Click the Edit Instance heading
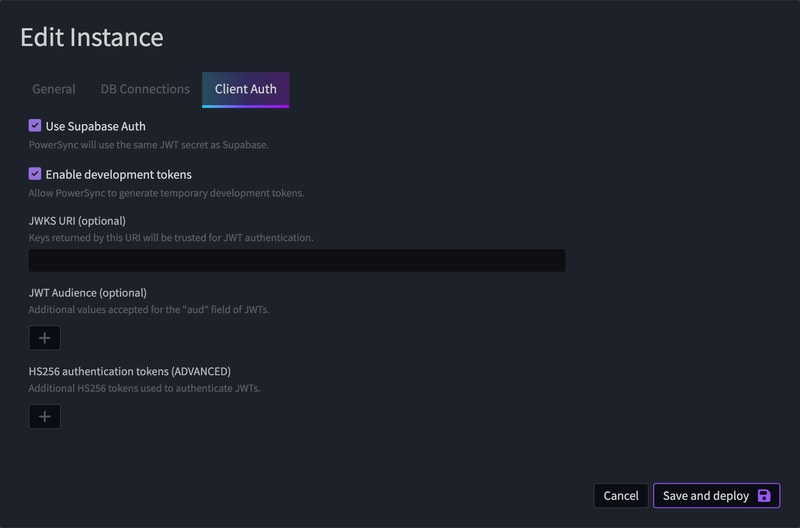 pos(92,37)
